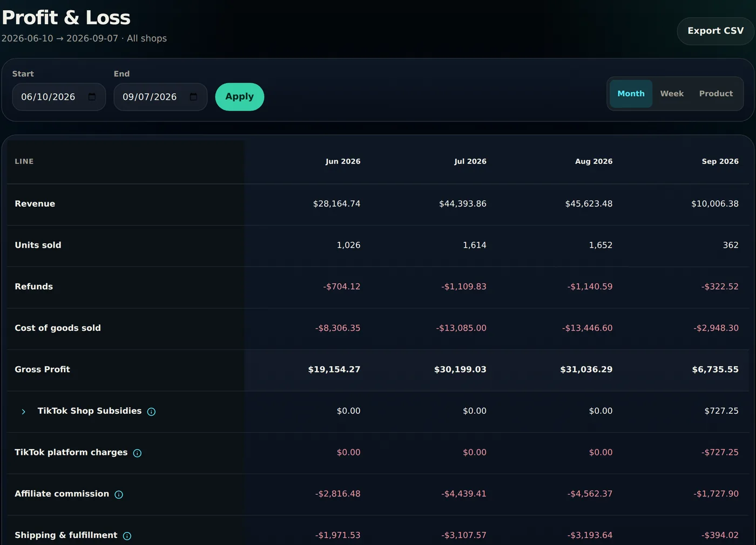Switch to the Month view
This screenshot has height=545, width=756.
pos(631,94)
